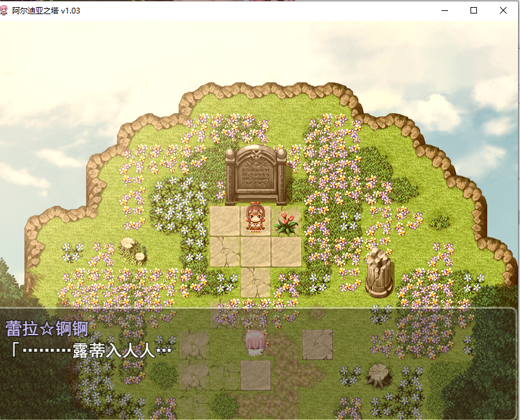Click the broken stone pillar
Image resolution: width=520 pixels, height=420 pixels.
(x=379, y=273)
